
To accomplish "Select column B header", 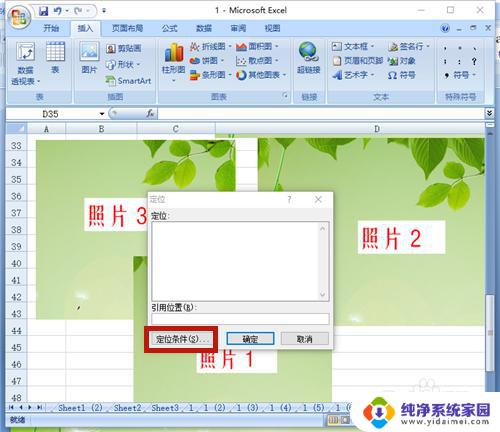I will click(x=101, y=129).
